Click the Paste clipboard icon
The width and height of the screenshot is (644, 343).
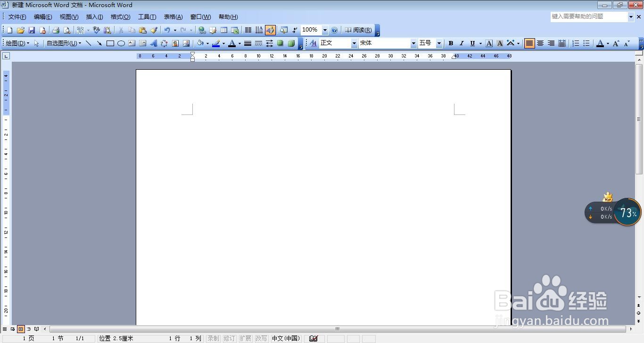coord(143,30)
